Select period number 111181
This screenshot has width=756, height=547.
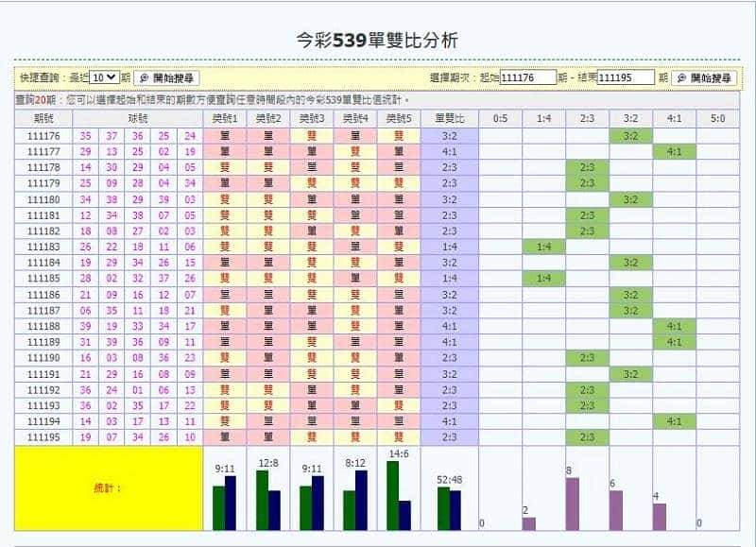[43, 215]
